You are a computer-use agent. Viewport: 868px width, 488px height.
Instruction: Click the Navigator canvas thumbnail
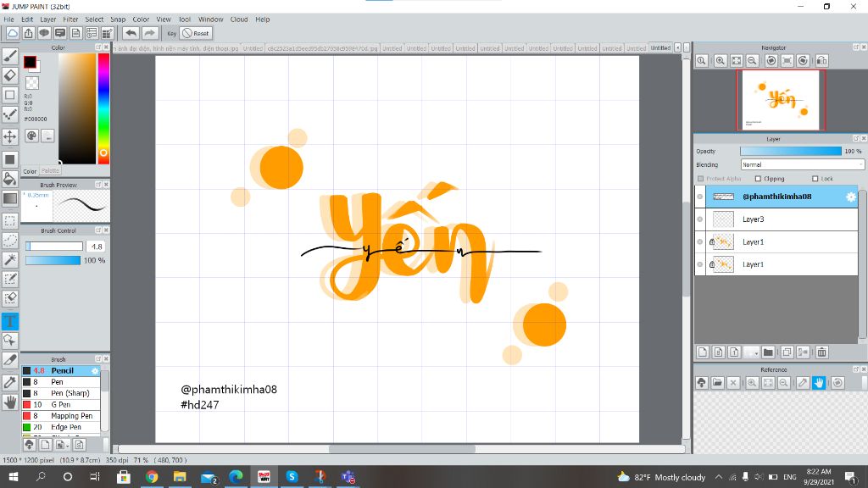click(x=781, y=100)
